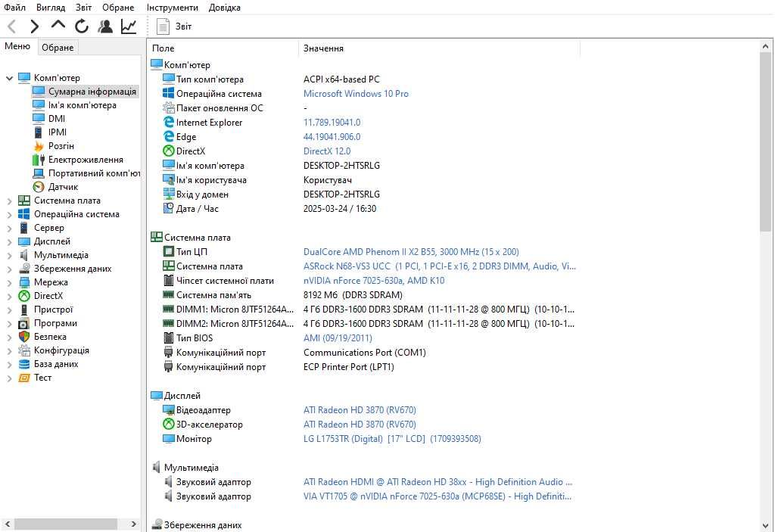Expand the Мультимедіа tree node
Viewport: 775px width, 532px height.
tap(9, 255)
